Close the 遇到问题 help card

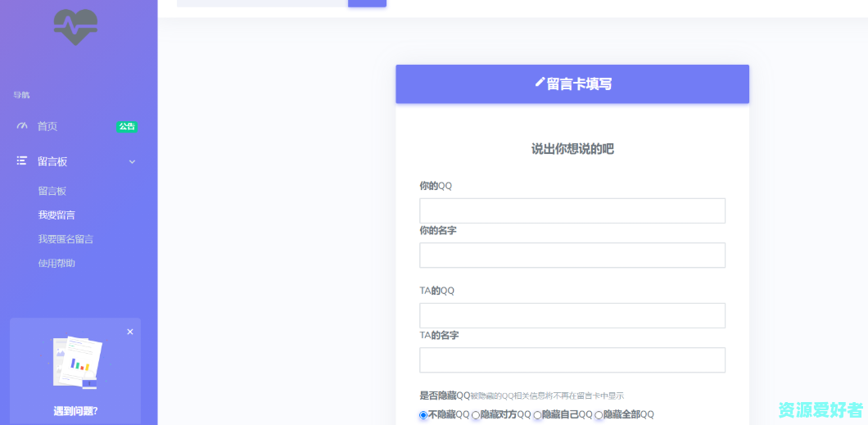click(x=130, y=332)
